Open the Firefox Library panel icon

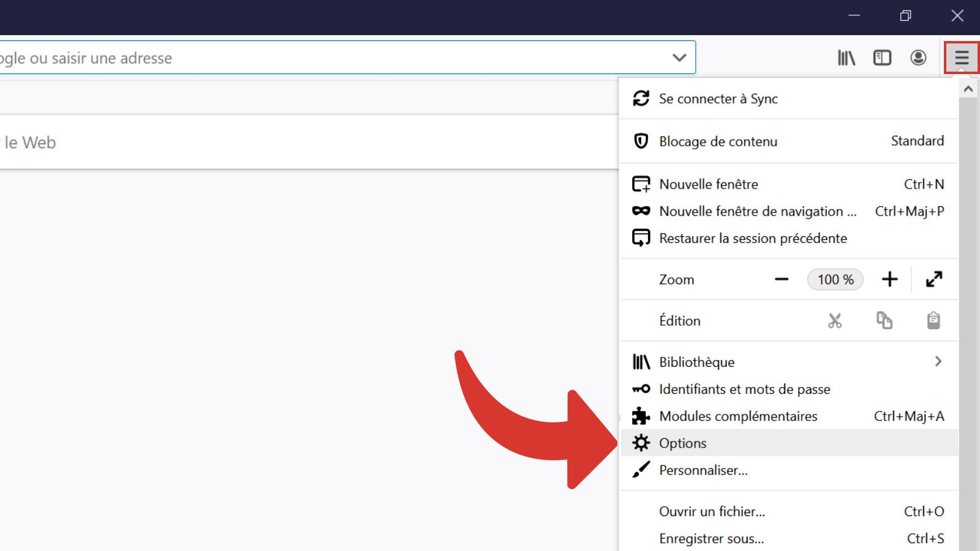[x=846, y=58]
